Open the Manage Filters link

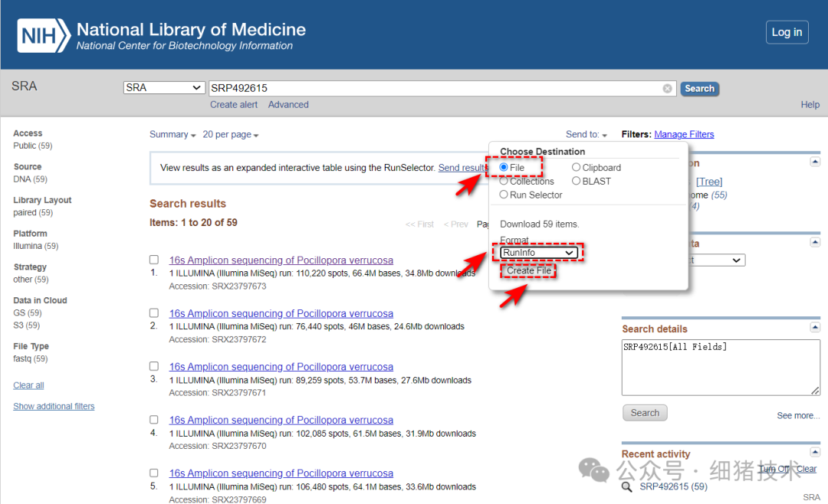pyautogui.click(x=684, y=135)
